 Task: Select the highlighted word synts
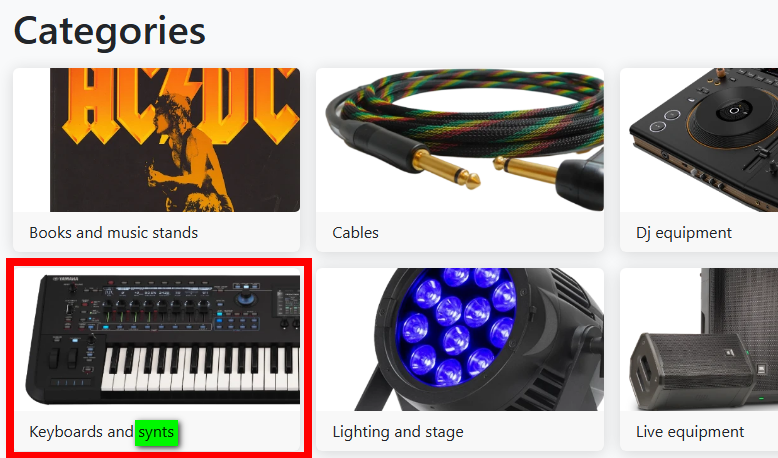(156, 432)
